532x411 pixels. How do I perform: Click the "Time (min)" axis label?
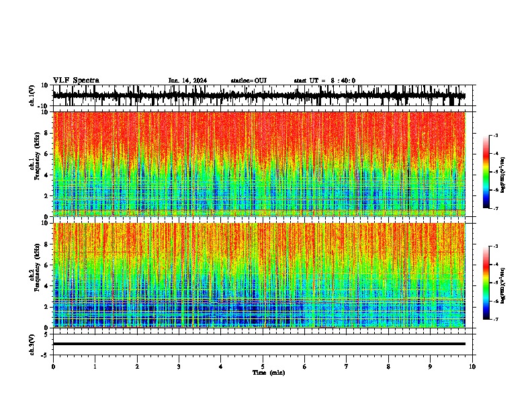pos(269,373)
